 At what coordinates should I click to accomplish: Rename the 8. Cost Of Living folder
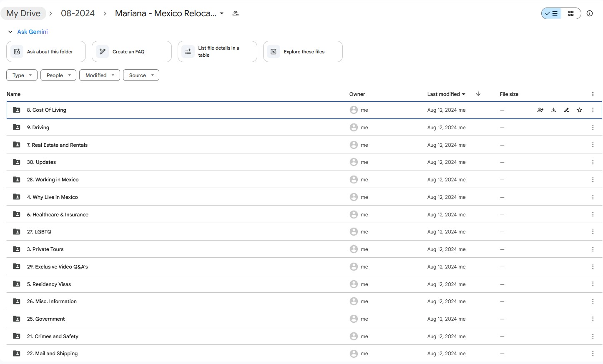[567, 110]
